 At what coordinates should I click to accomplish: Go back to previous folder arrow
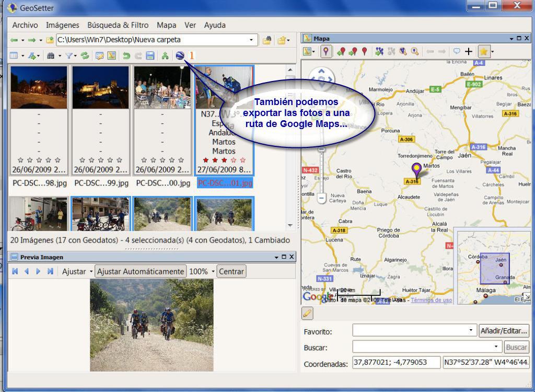click(x=14, y=40)
